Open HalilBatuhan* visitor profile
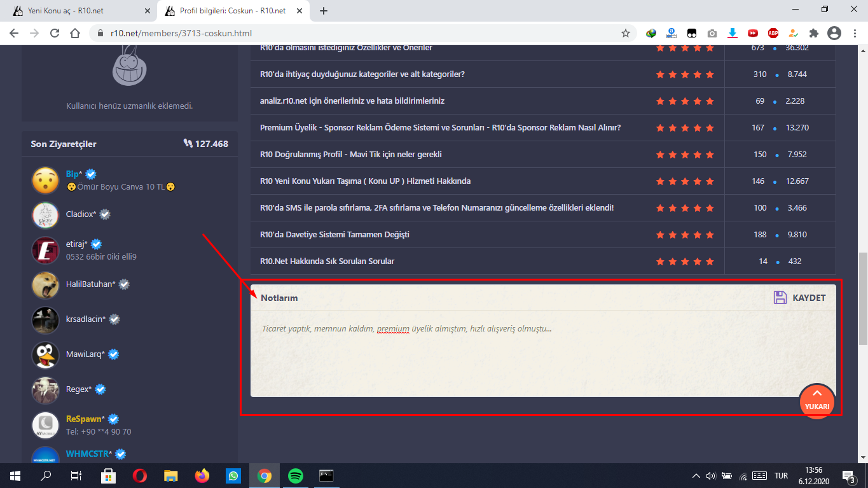 pyautogui.click(x=91, y=284)
